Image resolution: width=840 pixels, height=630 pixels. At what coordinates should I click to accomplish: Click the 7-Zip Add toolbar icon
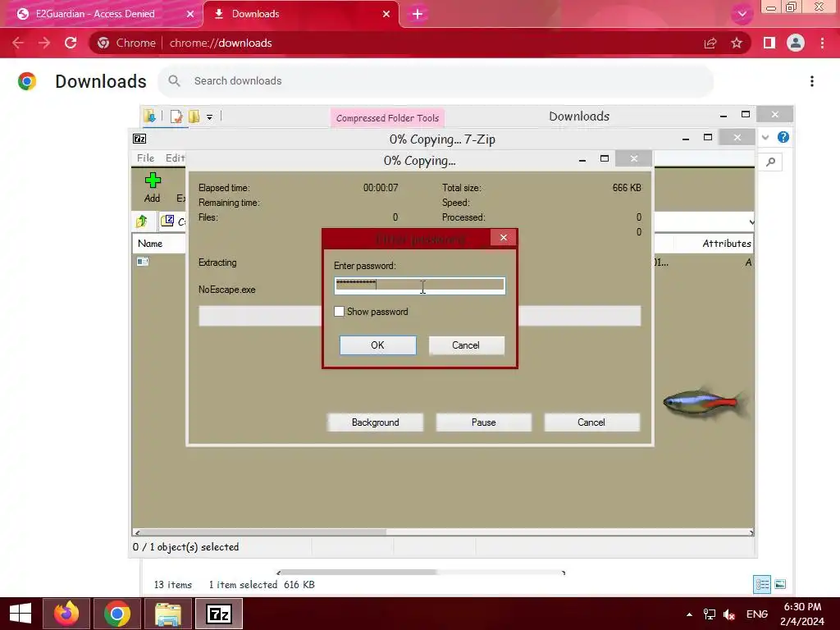point(152,188)
